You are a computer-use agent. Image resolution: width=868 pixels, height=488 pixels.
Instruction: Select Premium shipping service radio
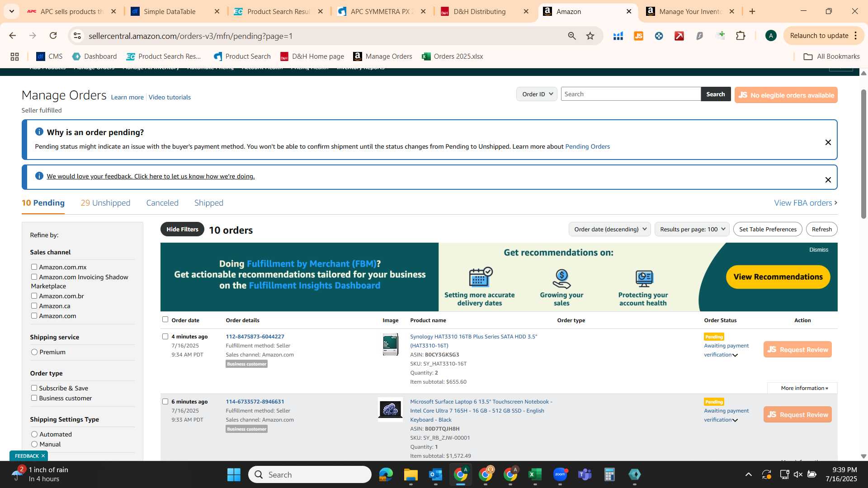pos(34,352)
